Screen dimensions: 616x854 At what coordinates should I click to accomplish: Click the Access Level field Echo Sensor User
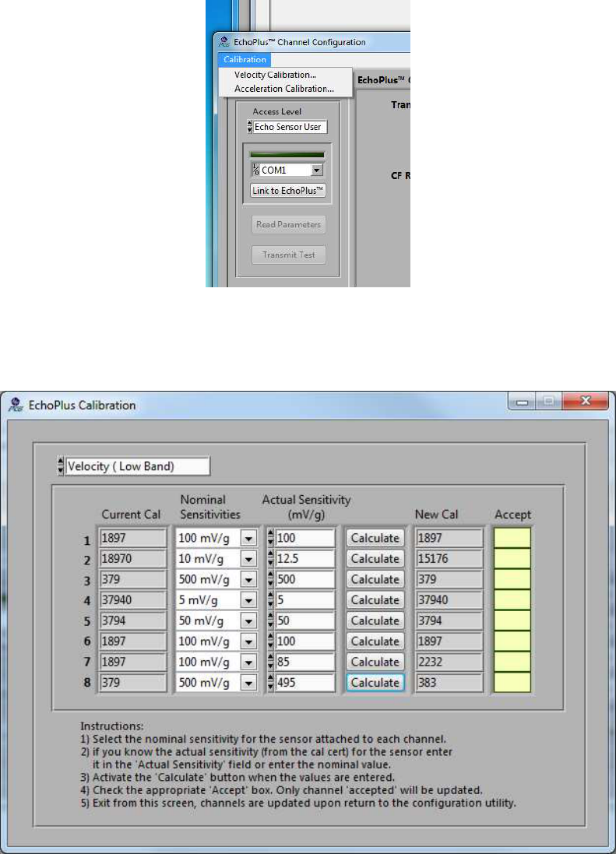(x=290, y=127)
